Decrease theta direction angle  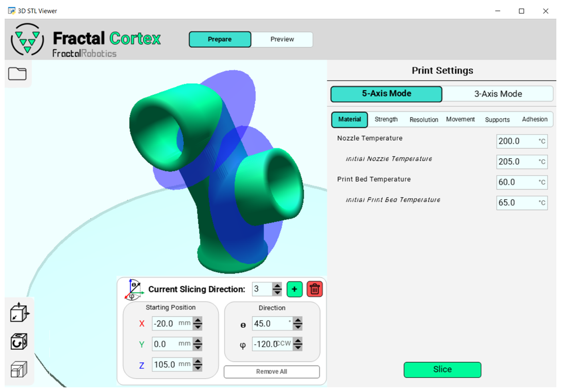298,327
